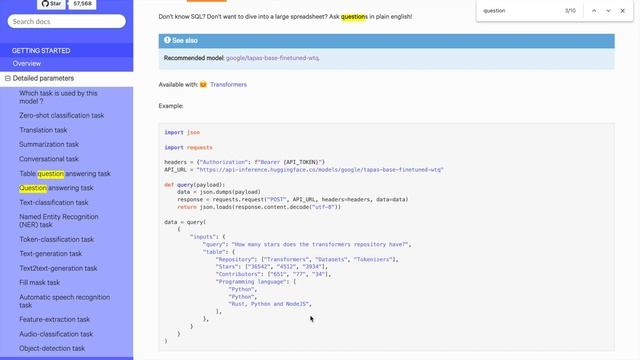640x360 pixels.
Task: Click the "Recommended model" label
Action: pyautogui.click(x=194, y=58)
